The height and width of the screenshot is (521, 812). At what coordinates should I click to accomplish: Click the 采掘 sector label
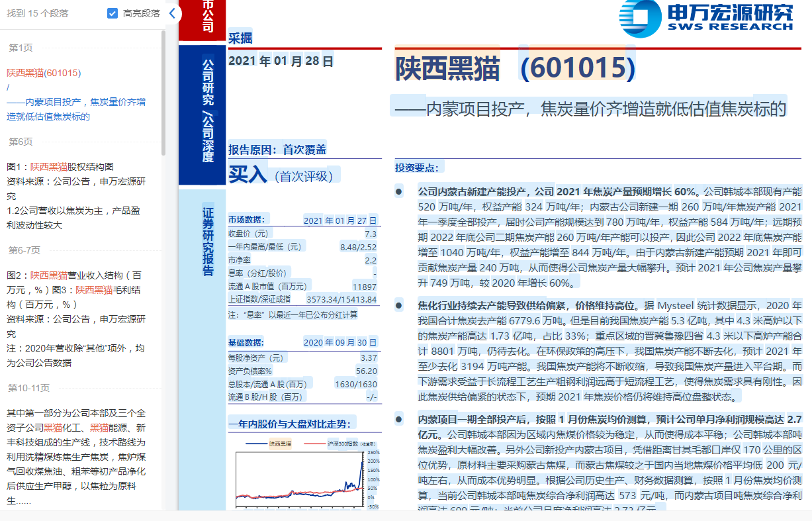pos(240,38)
